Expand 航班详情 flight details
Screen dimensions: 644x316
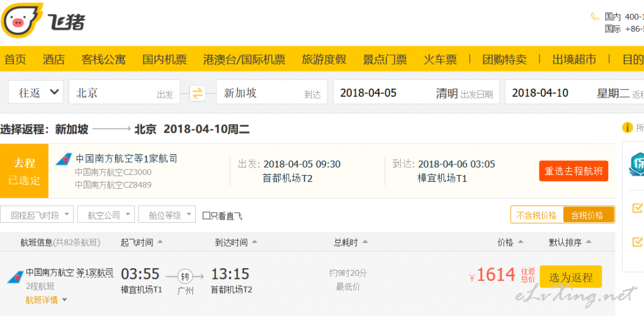click(x=45, y=300)
